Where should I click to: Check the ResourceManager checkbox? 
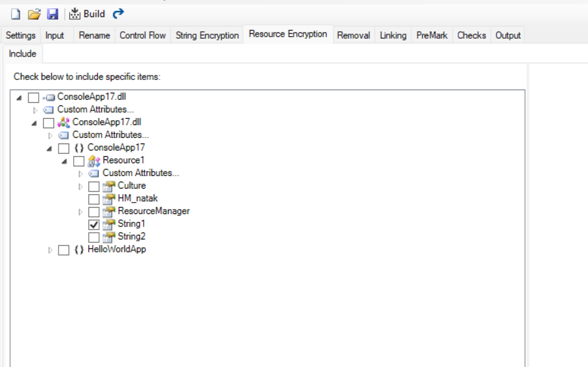click(93, 212)
